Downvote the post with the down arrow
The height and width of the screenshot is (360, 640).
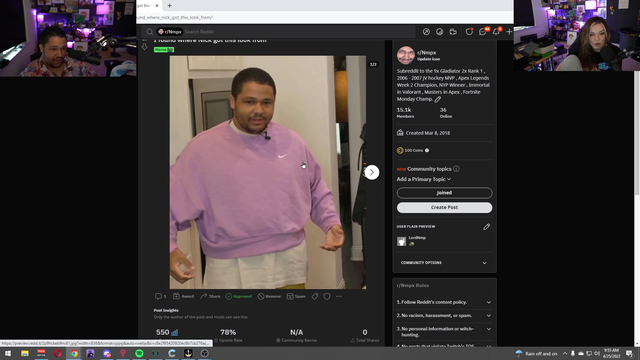tap(144, 47)
